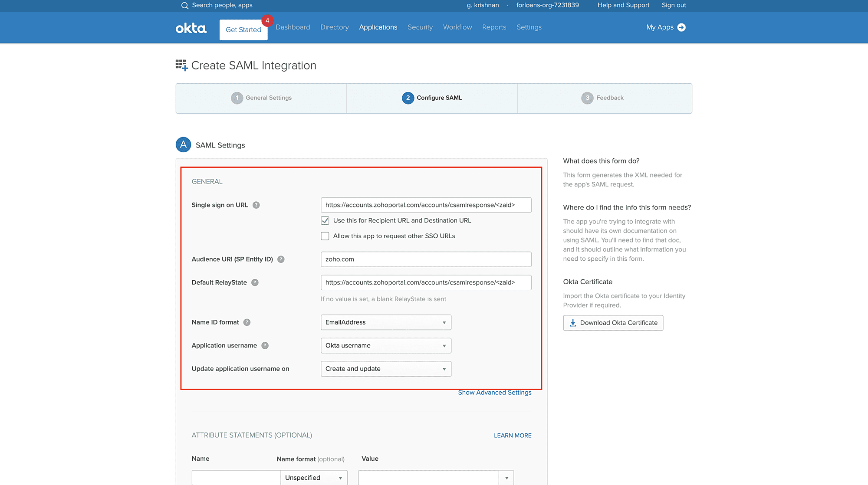Open help icon beside Audience URI

(x=281, y=259)
